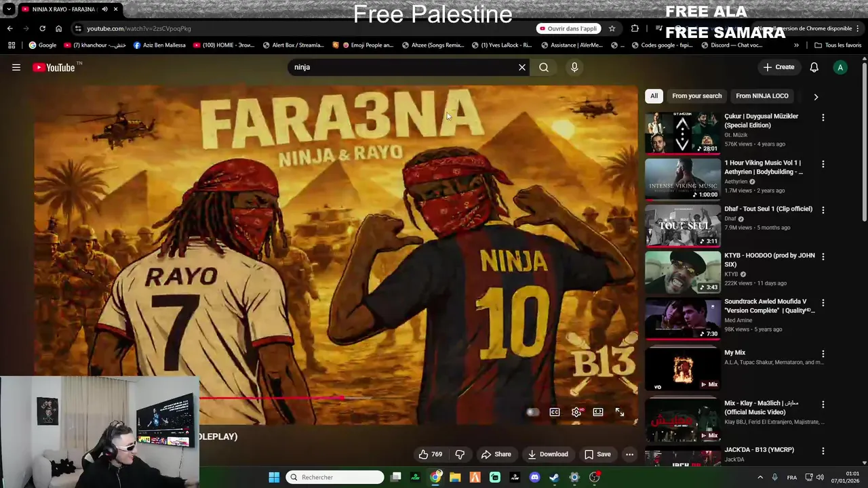Open the Intense Viking Music thumbnail

click(x=682, y=179)
